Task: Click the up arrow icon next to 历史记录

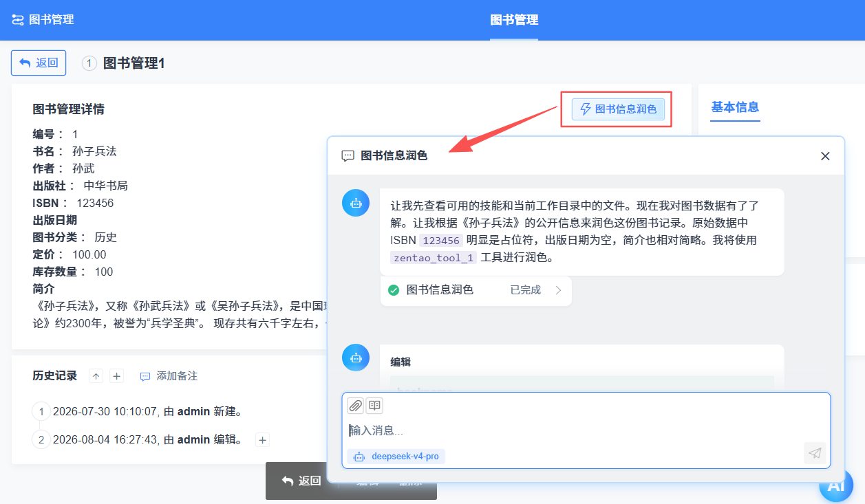Action: click(96, 376)
